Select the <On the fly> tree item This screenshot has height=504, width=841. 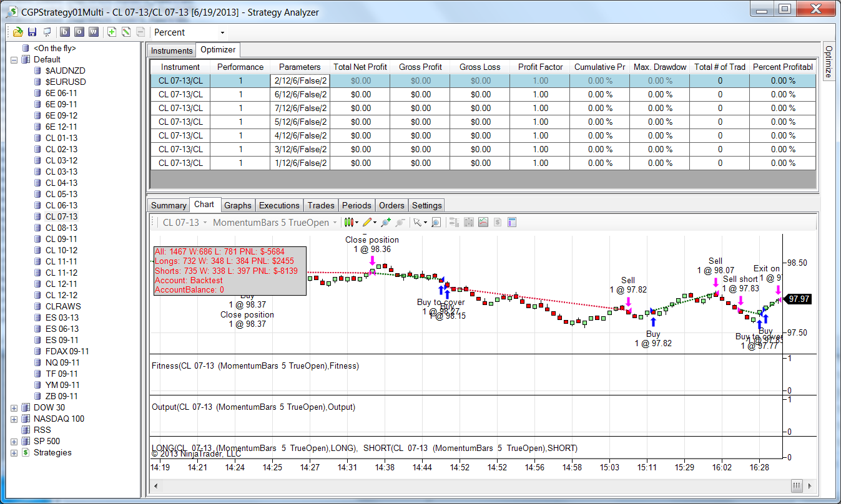tap(55, 48)
